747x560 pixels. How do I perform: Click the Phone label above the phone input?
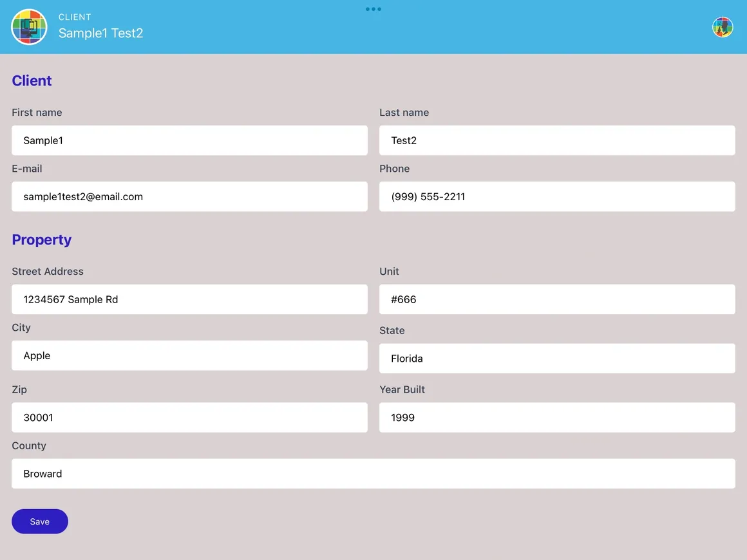[x=394, y=168]
